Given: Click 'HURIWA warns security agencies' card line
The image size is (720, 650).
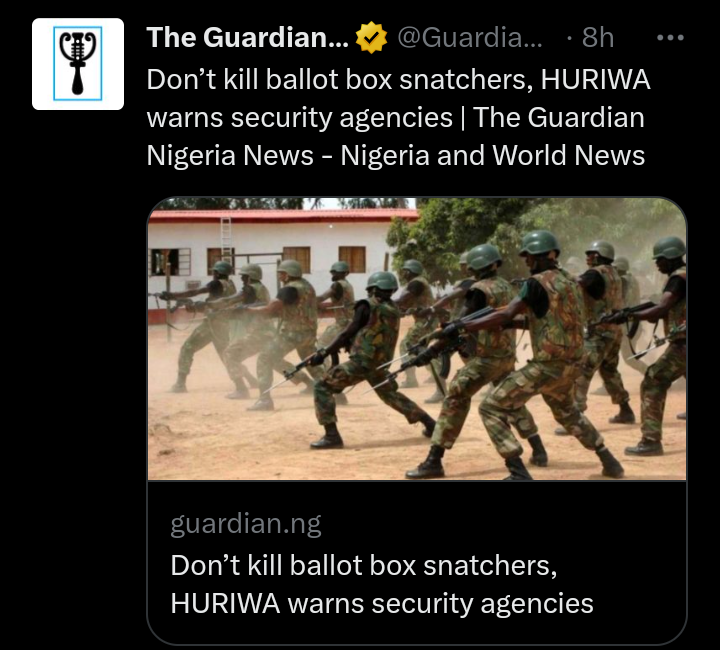Looking at the screenshot, I should (382, 603).
